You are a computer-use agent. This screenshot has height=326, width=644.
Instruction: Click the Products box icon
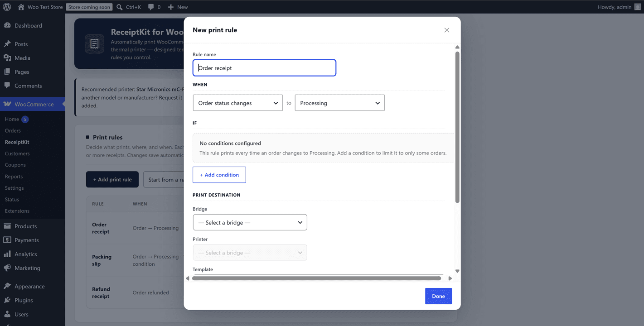click(x=7, y=226)
